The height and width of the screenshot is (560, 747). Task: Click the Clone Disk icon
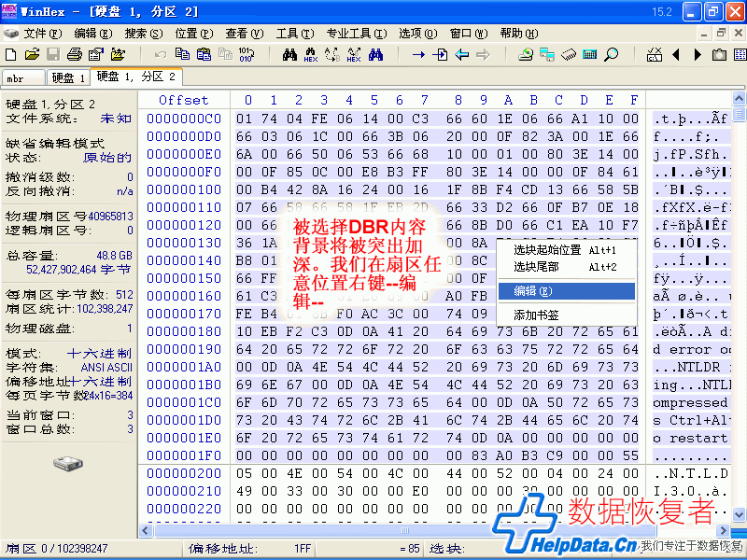pos(547,55)
